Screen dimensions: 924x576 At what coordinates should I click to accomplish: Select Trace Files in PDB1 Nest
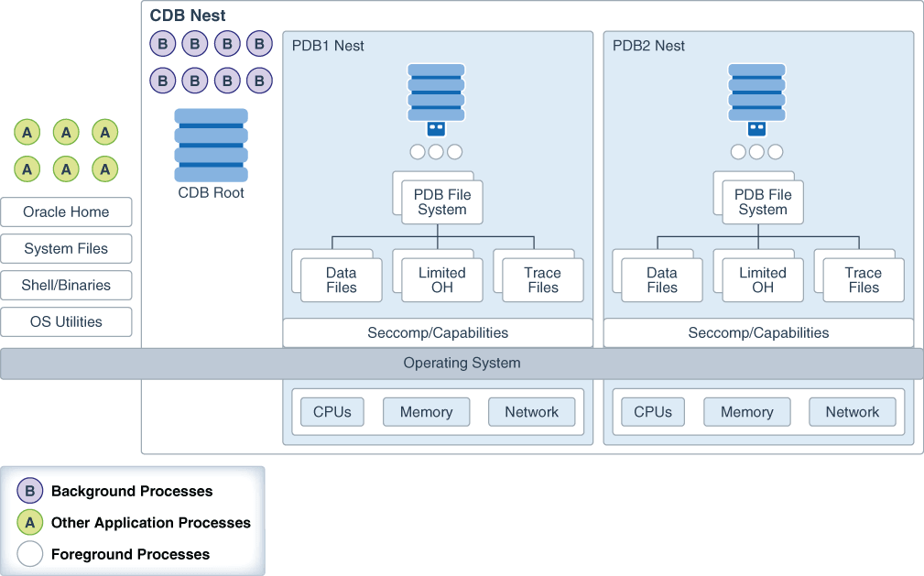coord(543,280)
